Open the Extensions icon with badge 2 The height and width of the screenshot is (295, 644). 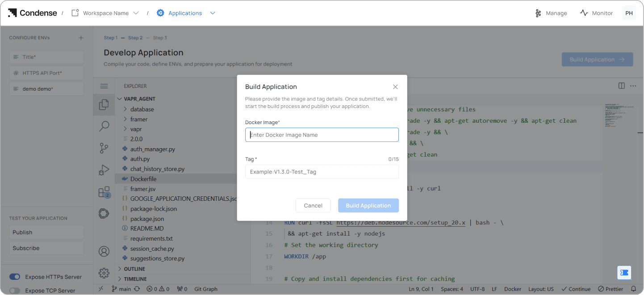click(104, 192)
